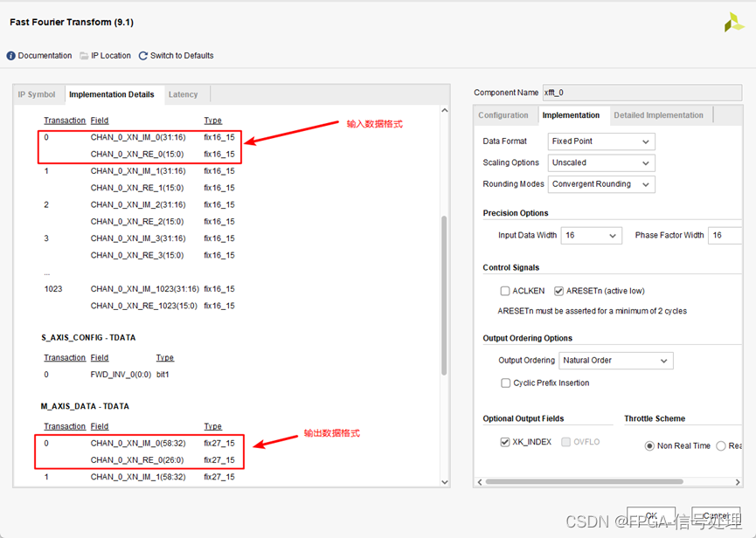Open the Detailed Implementation tab
Image resolution: width=756 pixels, height=538 pixels.
(x=659, y=115)
